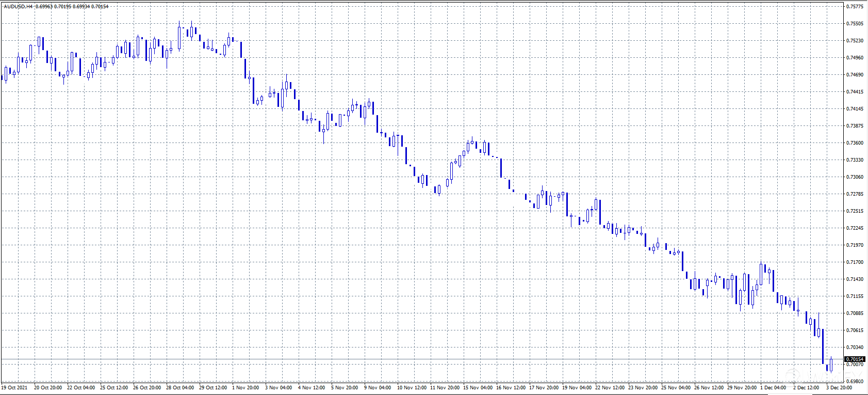Image resolution: width=868 pixels, height=395 pixels.
Task: Click the 0.70615 price scale label
Action: pos(855,330)
